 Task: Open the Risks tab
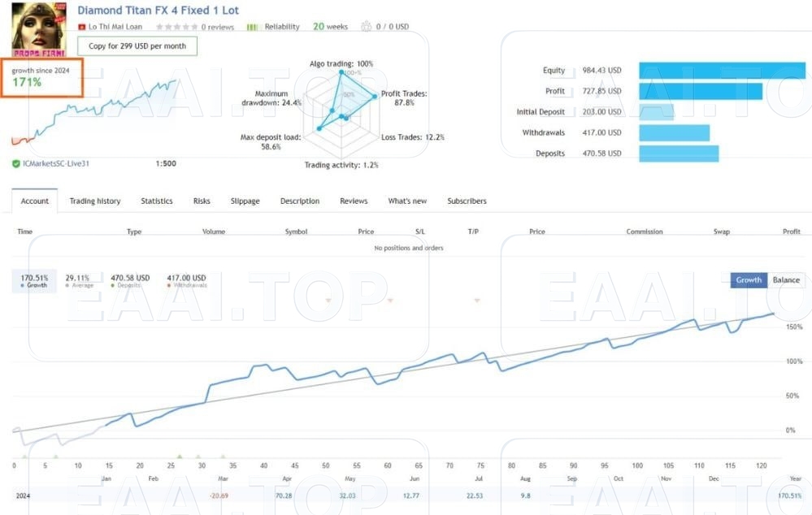point(202,201)
